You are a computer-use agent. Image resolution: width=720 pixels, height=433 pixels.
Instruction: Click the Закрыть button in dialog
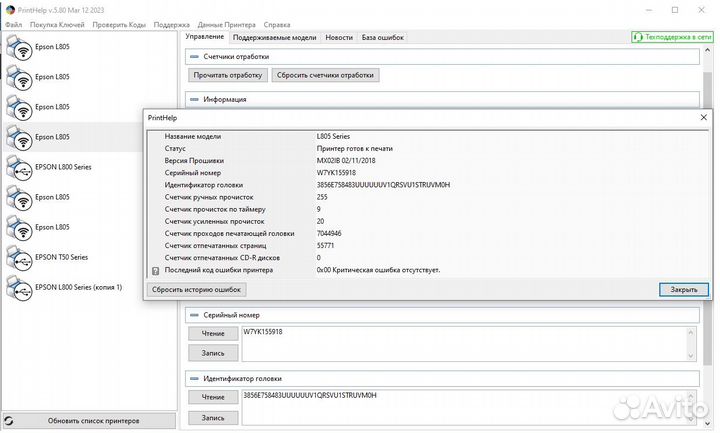684,290
